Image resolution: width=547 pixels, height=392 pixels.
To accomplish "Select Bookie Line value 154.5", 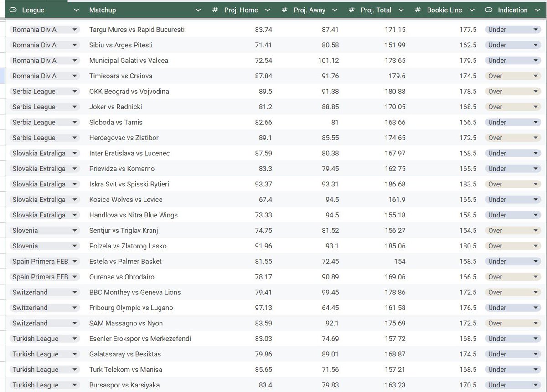I will (x=468, y=231).
